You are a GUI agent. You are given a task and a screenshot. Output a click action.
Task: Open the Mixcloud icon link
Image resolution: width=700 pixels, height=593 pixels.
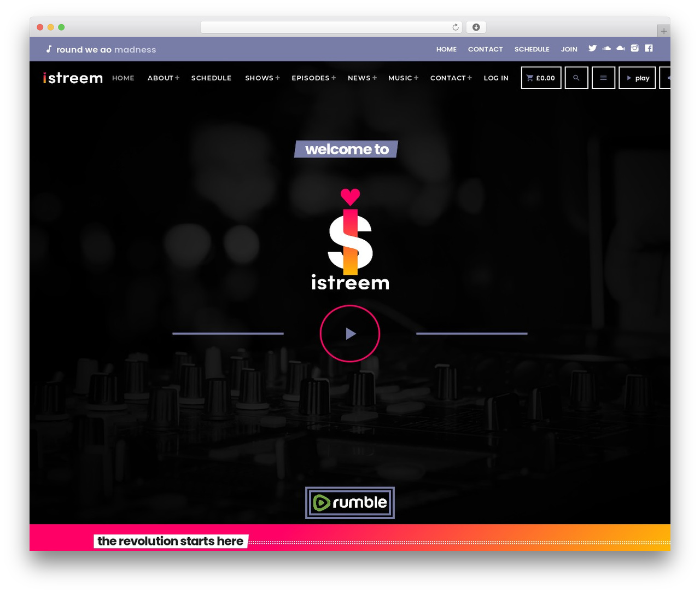[x=621, y=48]
